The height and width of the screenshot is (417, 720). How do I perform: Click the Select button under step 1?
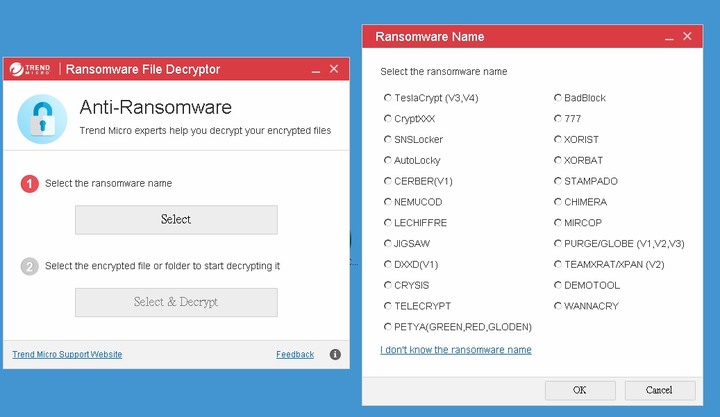point(176,220)
